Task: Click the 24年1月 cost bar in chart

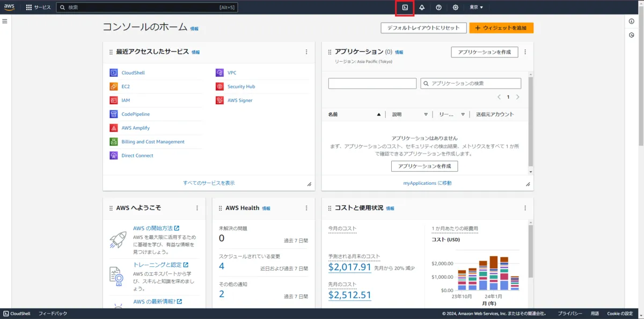Action: 494,273
